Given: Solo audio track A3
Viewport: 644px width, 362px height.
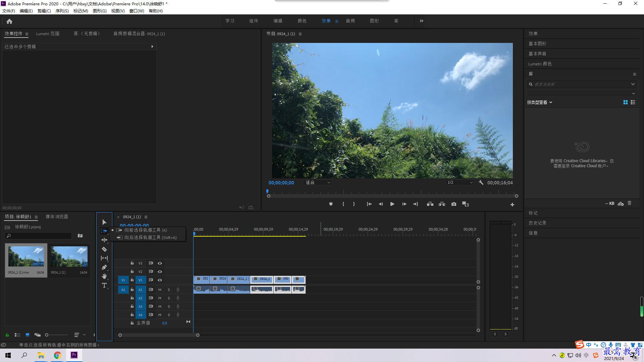Looking at the screenshot, I should pos(169,306).
